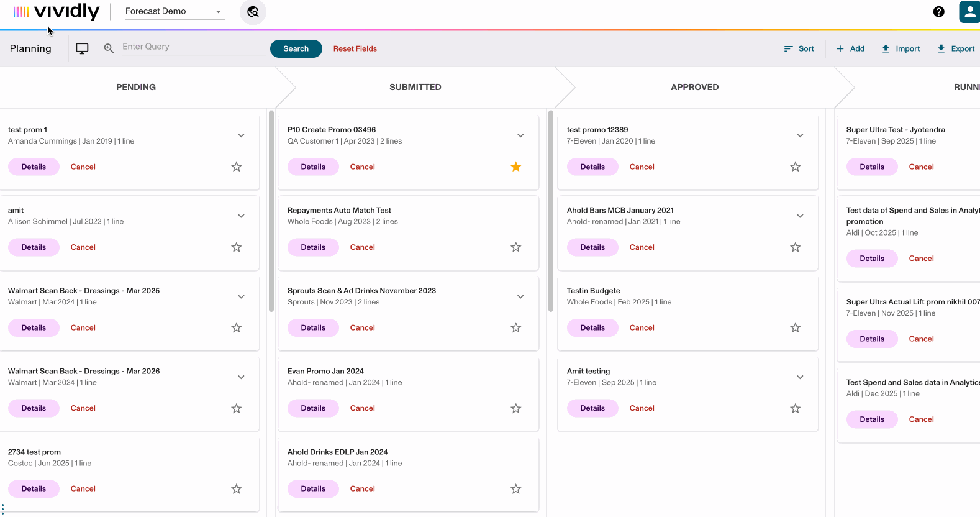Expand Walmart Scan Back Mar 2026 card
Viewport: 980px width, 517px height.
(241, 377)
